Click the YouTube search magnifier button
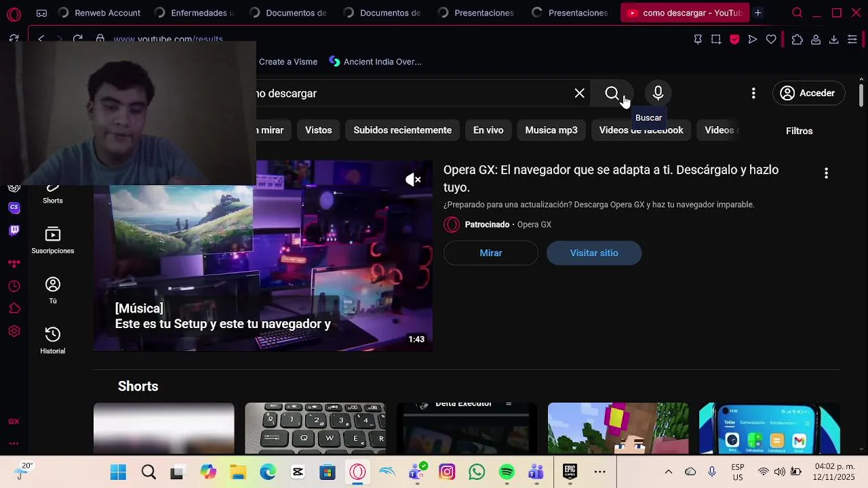The width and height of the screenshot is (868, 488). [612, 94]
